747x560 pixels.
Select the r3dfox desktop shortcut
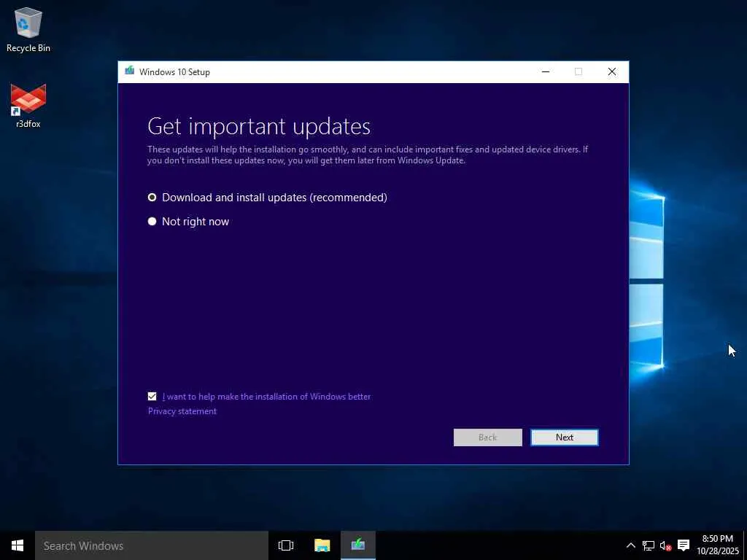click(28, 106)
